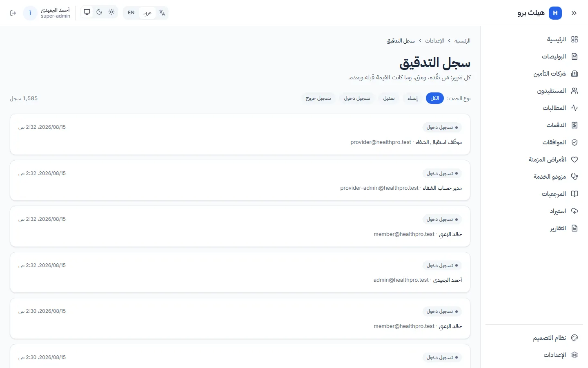The width and height of the screenshot is (588, 368).
Task: Open الأمراض المزمنة in sidebar
Action: coord(534,159)
